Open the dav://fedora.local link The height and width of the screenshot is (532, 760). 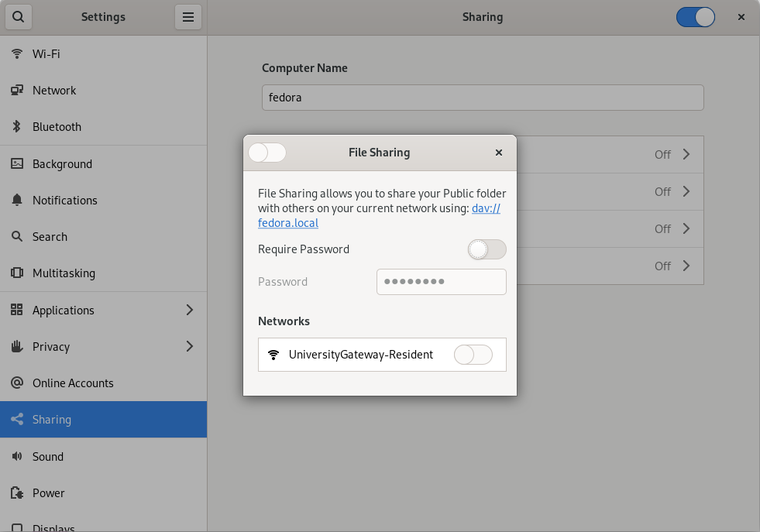(x=288, y=223)
